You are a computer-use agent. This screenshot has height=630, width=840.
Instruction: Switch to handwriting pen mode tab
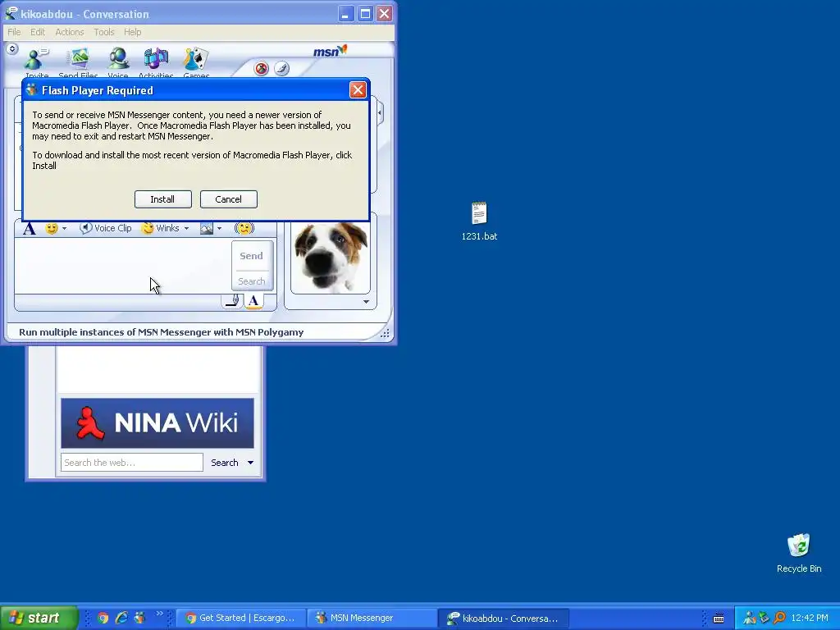(x=232, y=301)
